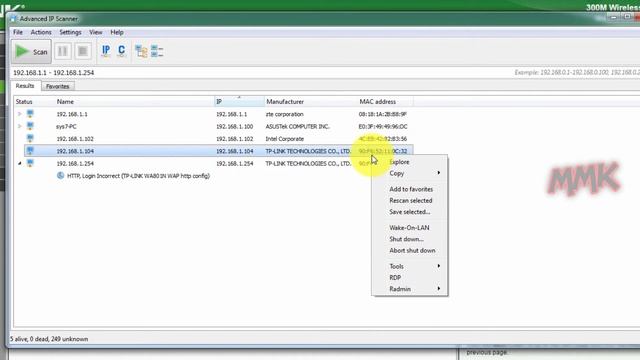
Task: Choose RDP from the context menu
Action: (x=410, y=278)
